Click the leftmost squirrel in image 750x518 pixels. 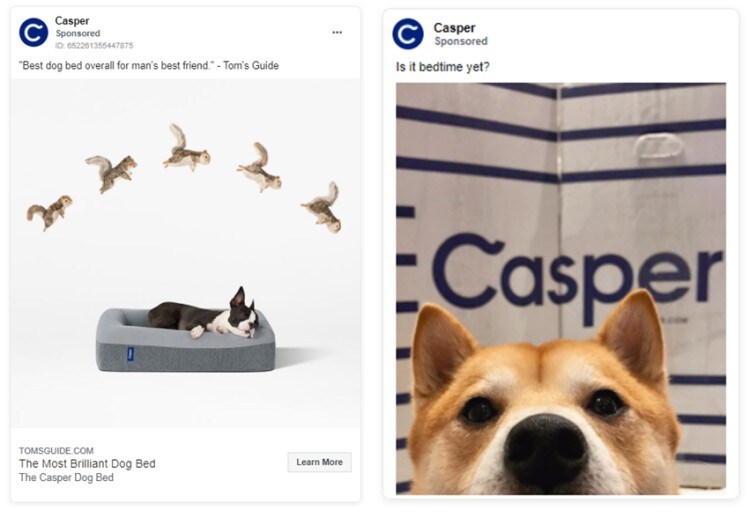tap(49, 212)
